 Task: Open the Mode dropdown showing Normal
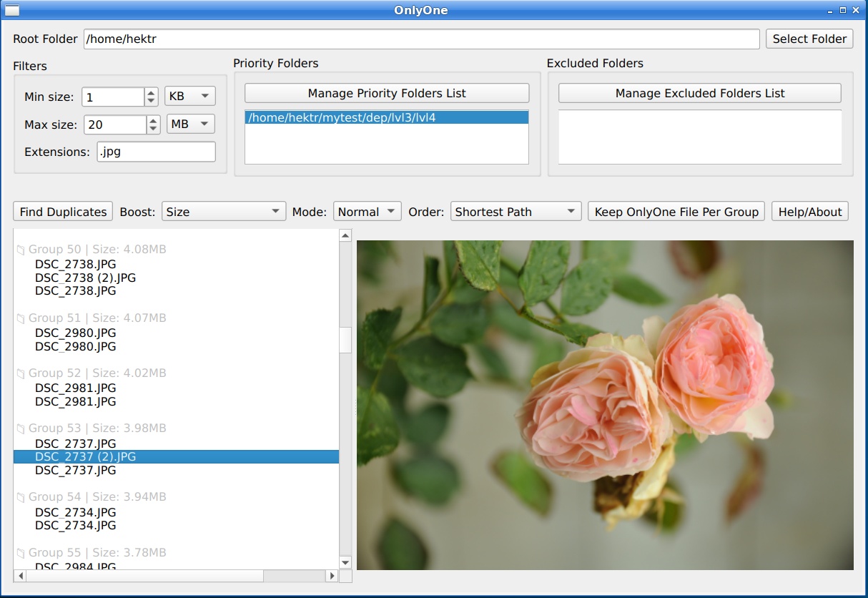(x=367, y=211)
